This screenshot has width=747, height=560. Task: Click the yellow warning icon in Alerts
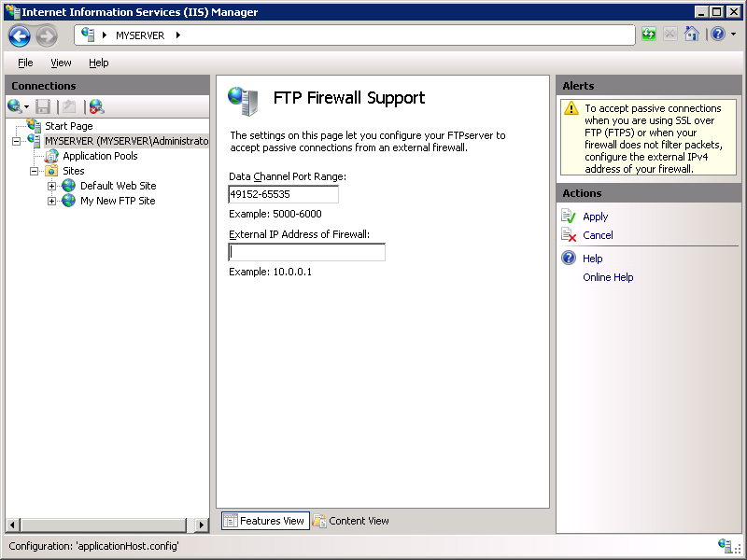[571, 108]
